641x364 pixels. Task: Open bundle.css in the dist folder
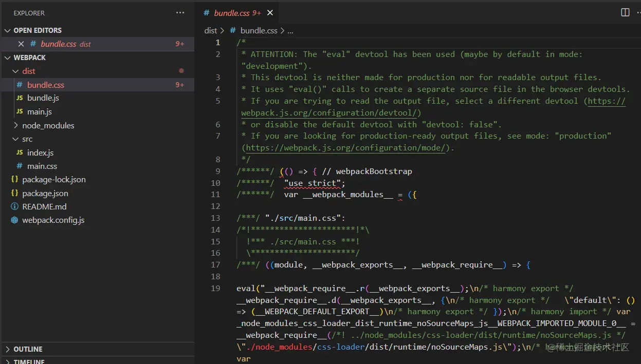(97, 85)
